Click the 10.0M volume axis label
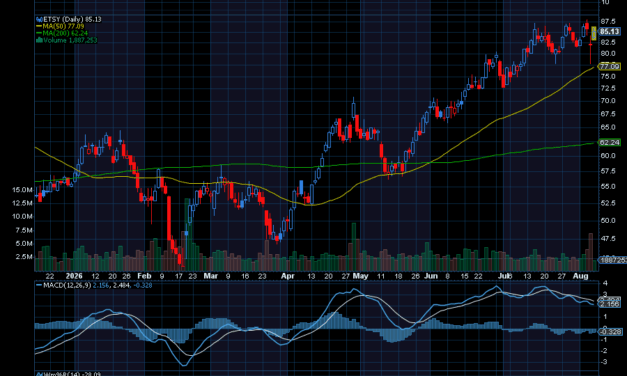The height and width of the screenshot is (376, 627). coord(22,216)
